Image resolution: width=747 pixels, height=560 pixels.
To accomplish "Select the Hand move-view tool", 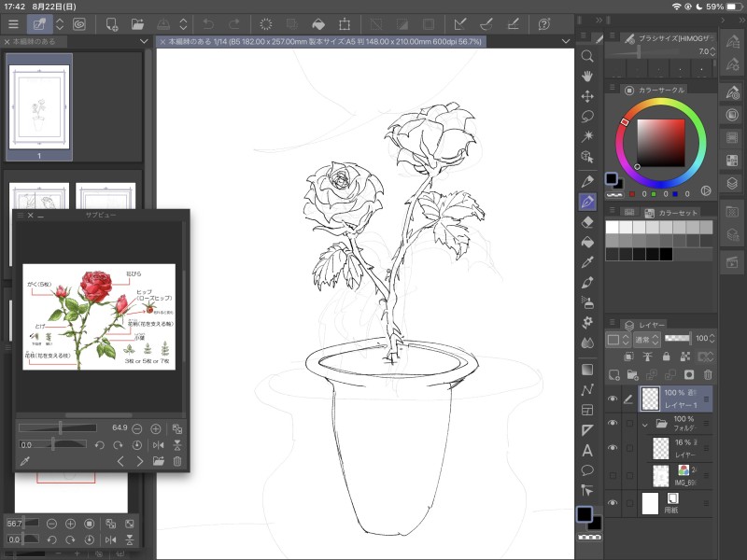I will coord(587,76).
